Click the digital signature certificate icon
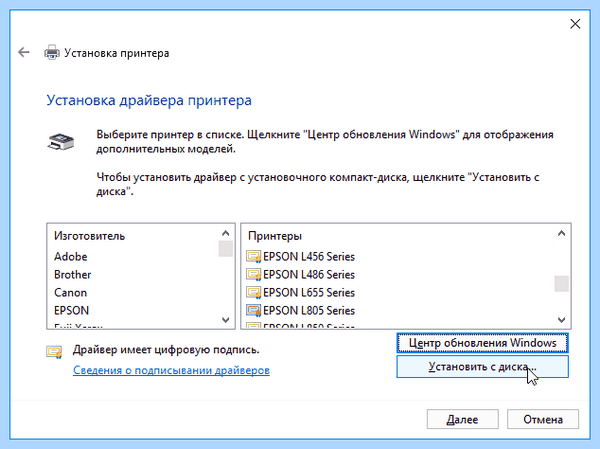This screenshot has height=449, width=600. pyautogui.click(x=54, y=352)
